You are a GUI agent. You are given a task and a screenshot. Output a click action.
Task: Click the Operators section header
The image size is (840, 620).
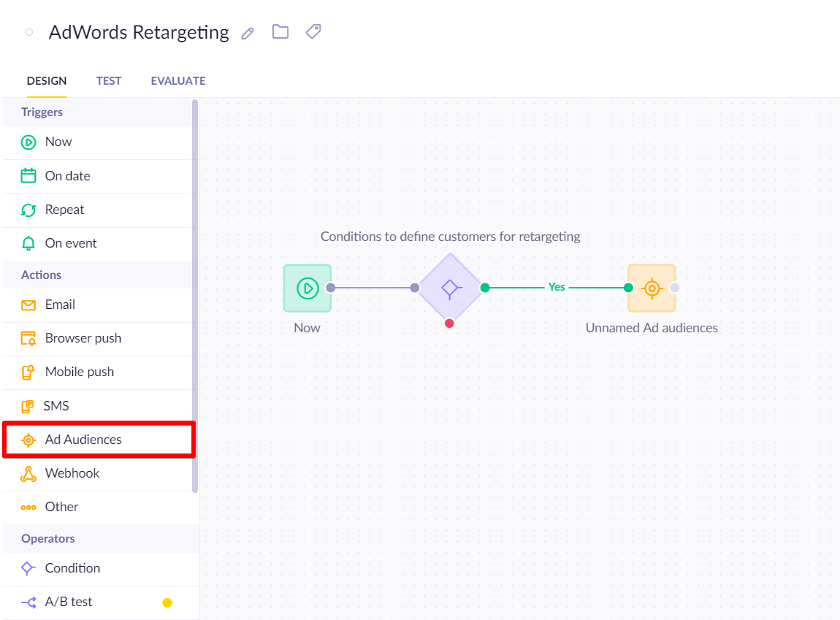[x=48, y=539]
